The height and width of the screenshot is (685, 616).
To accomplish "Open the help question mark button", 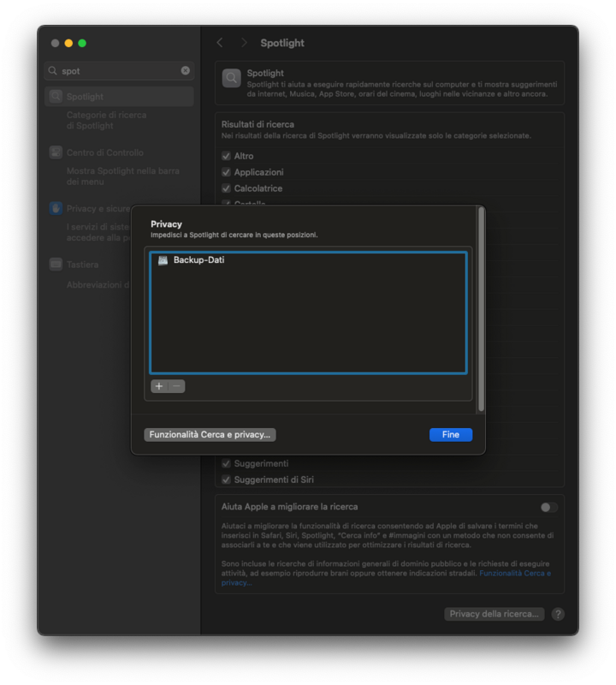I will click(558, 614).
